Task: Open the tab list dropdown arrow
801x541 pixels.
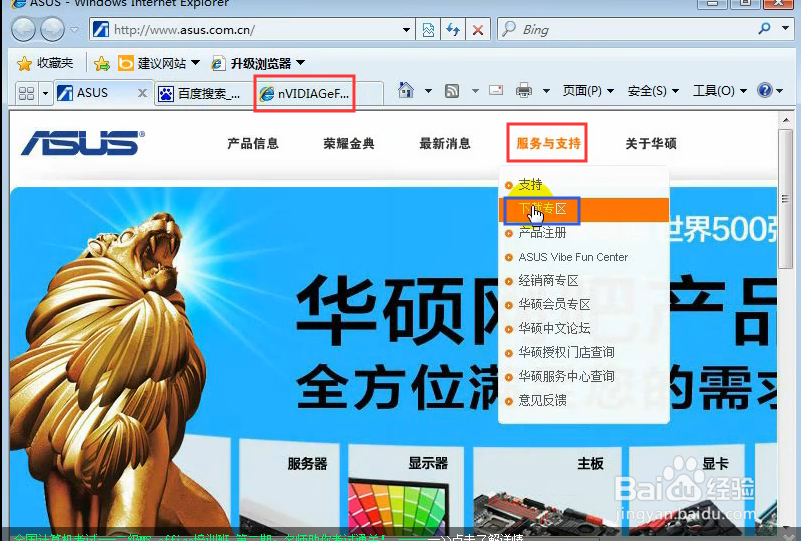Action: click(45, 93)
